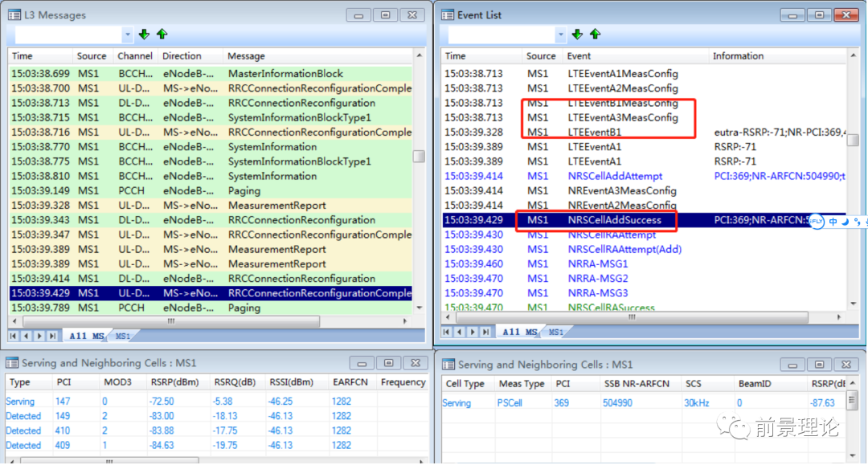Click the Event List window title icon
Image resolution: width=868 pixels, height=465 pixels.
point(448,15)
